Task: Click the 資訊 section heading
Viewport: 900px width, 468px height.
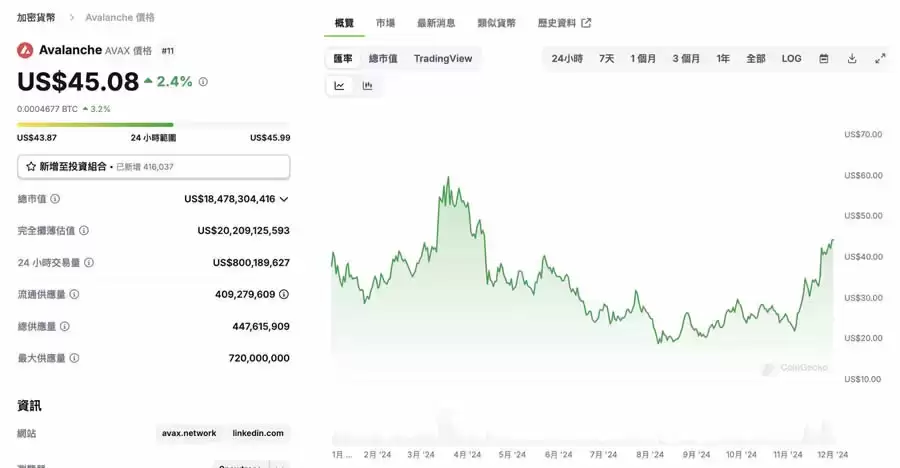Action: 29,405
